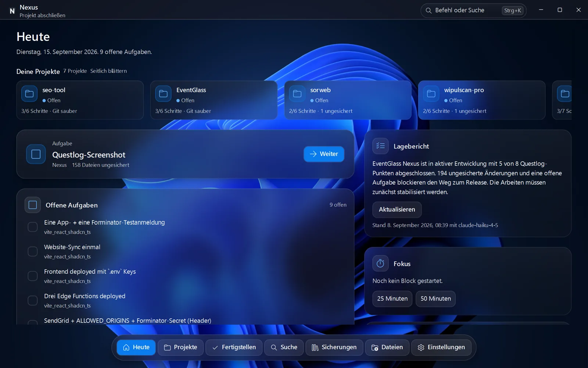588x368 pixels.
Task: Mark Questlog-Screenshot task as done
Action: coord(36,154)
